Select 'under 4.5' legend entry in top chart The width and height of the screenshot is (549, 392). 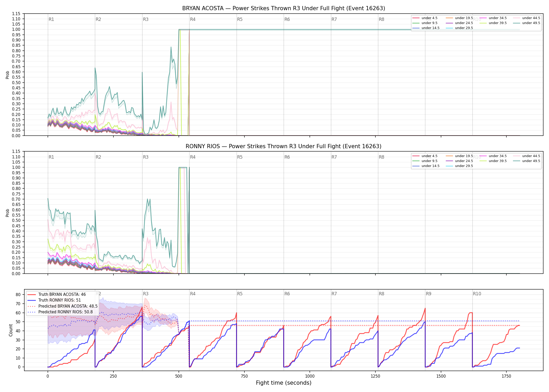point(425,18)
